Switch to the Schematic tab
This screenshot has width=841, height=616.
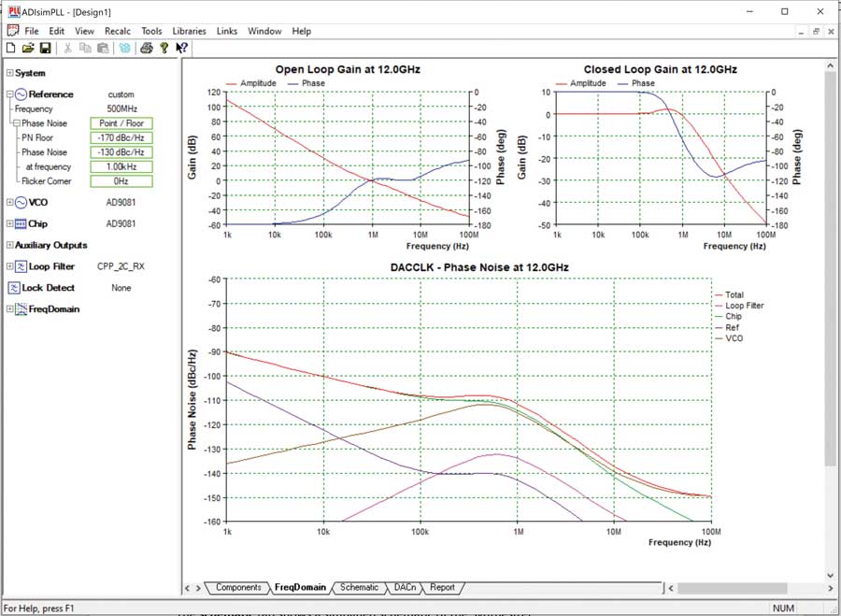359,588
